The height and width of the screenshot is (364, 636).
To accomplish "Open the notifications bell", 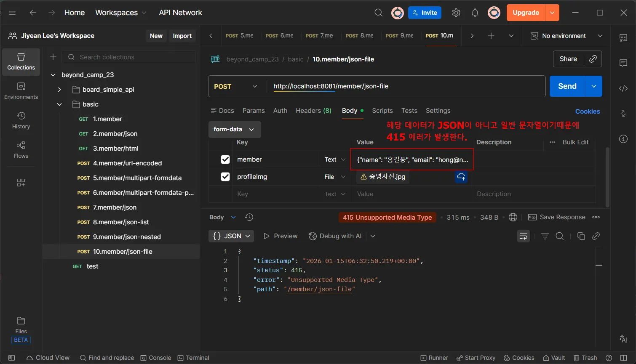I will [x=475, y=13].
